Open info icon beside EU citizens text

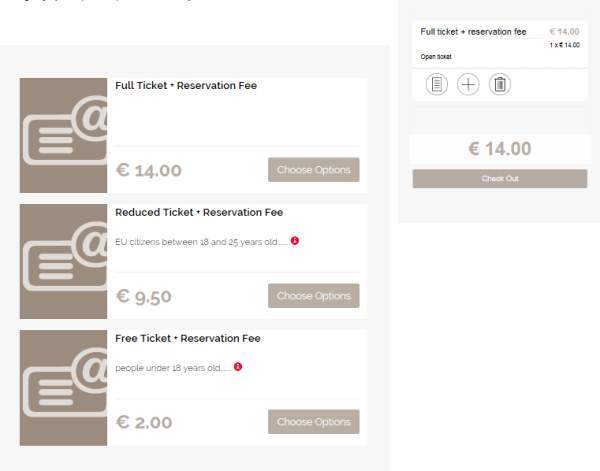295,241
